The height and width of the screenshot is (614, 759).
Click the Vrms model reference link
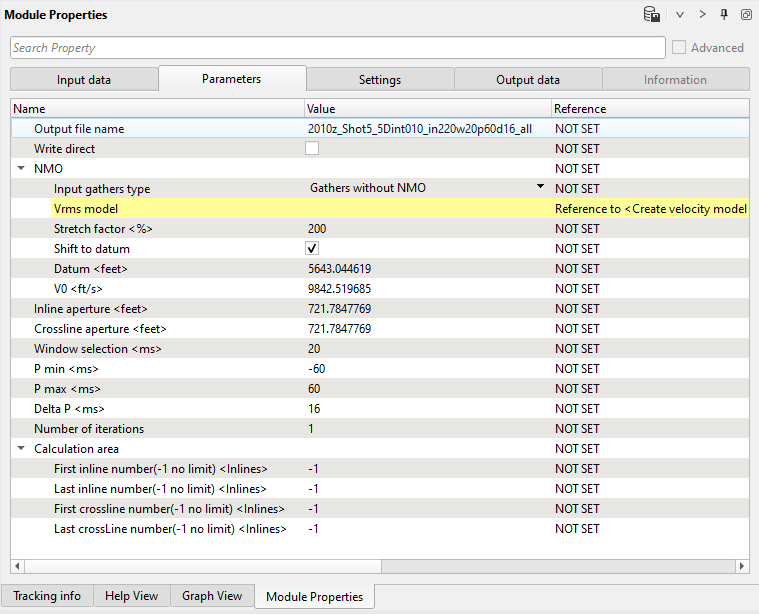650,209
